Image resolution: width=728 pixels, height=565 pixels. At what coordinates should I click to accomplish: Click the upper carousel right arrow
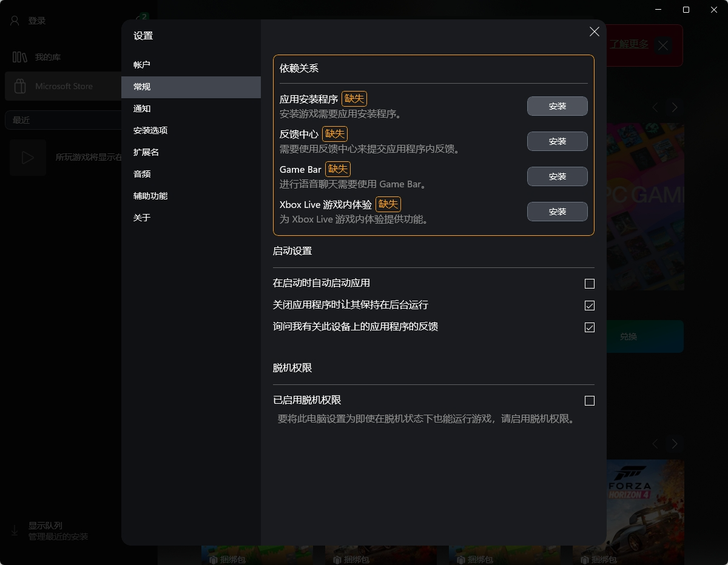click(674, 107)
